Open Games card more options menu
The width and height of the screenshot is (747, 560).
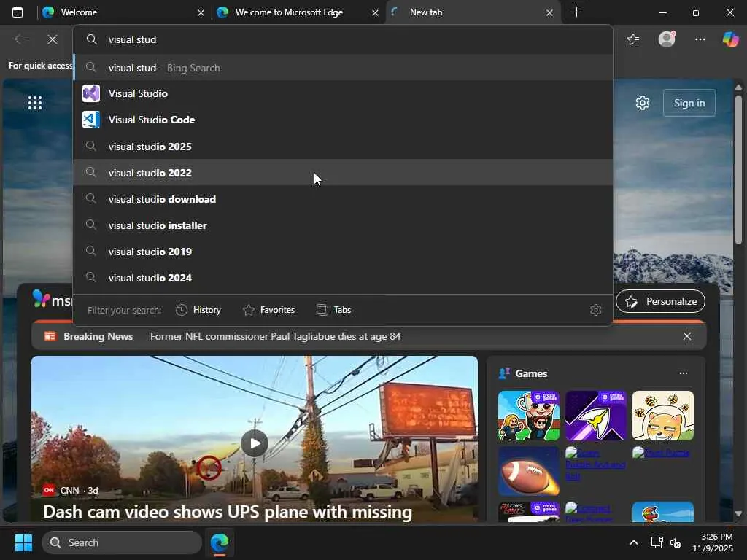(x=684, y=373)
